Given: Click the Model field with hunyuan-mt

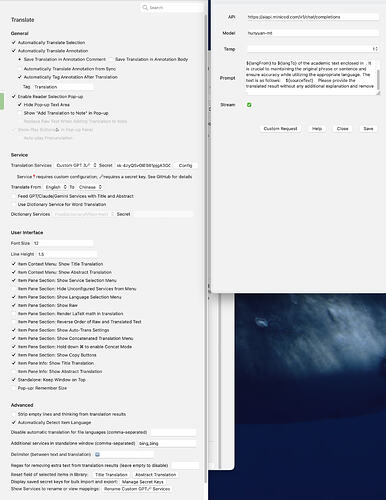Looking at the screenshot, I should (313, 33).
